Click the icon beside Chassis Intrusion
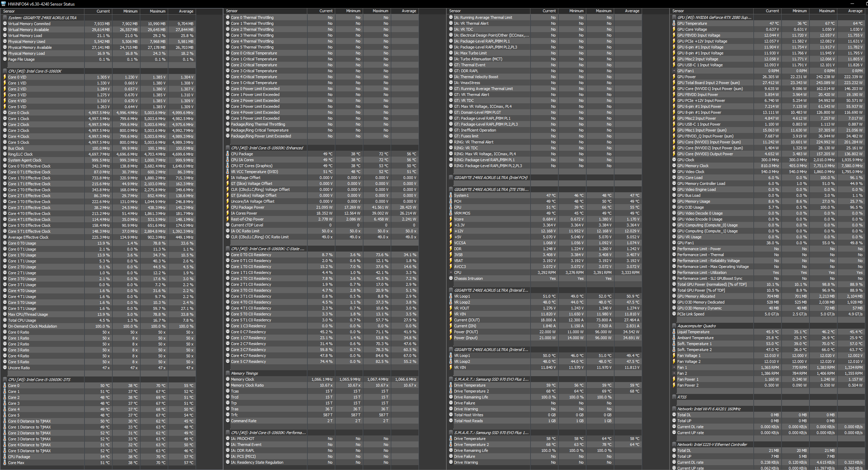 [451, 278]
